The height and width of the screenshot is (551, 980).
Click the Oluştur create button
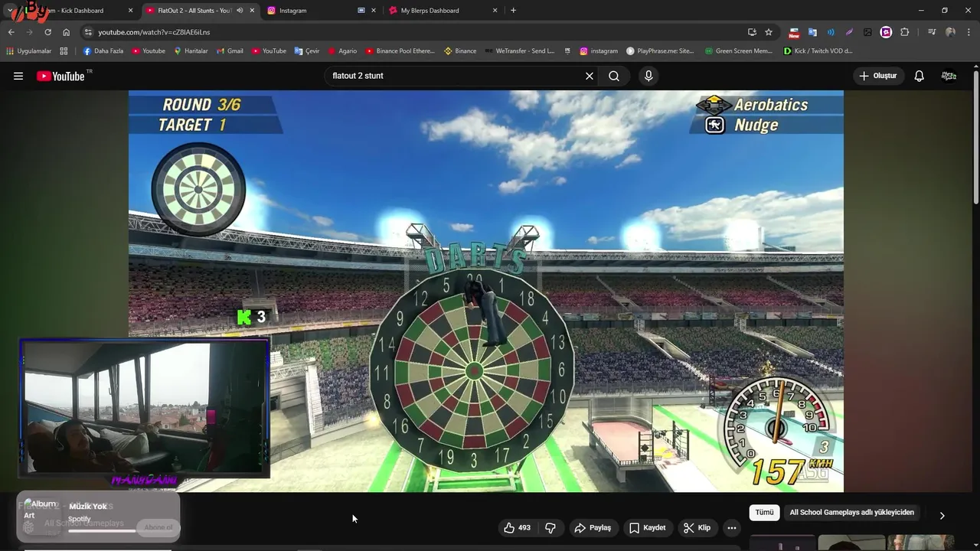[x=877, y=76]
